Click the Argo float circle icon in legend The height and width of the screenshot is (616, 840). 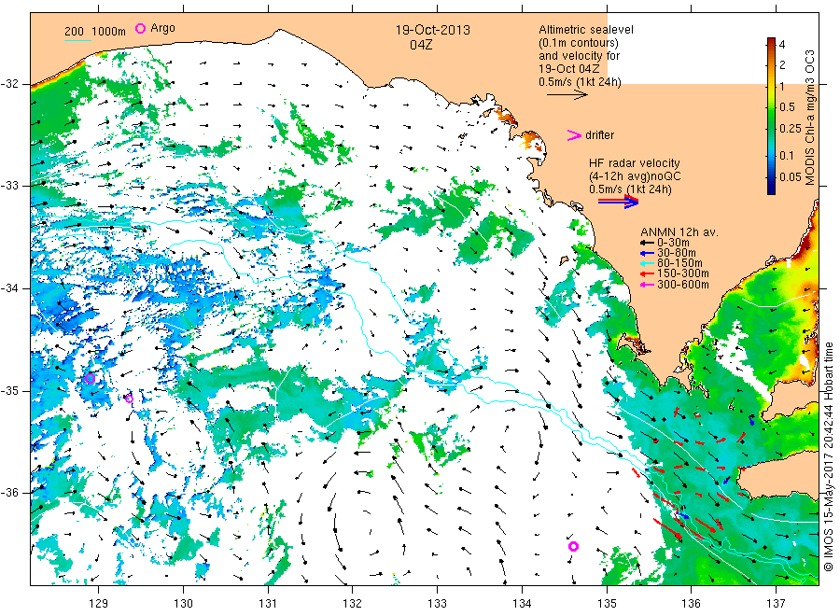tap(140, 28)
